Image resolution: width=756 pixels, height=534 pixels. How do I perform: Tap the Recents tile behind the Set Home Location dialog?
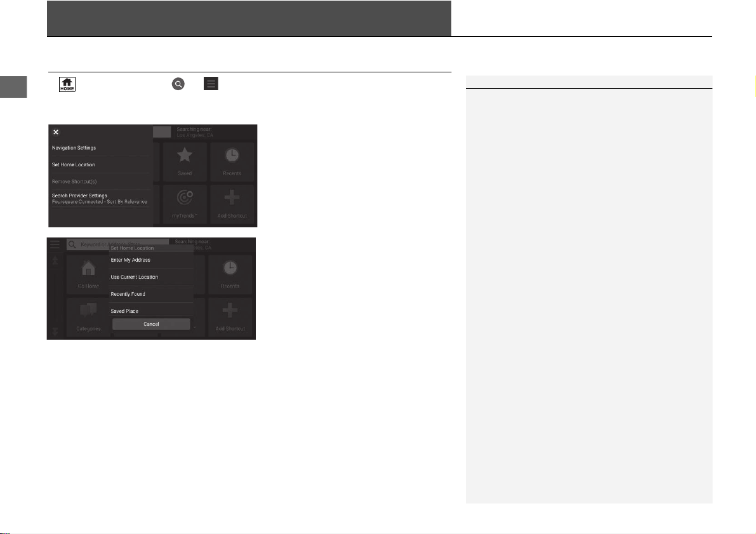(230, 274)
